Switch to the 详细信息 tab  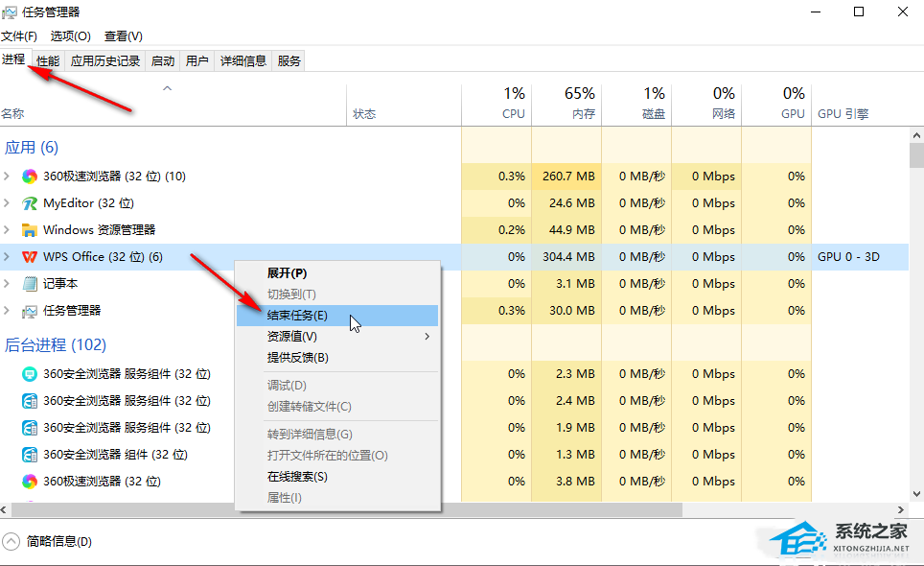(243, 60)
